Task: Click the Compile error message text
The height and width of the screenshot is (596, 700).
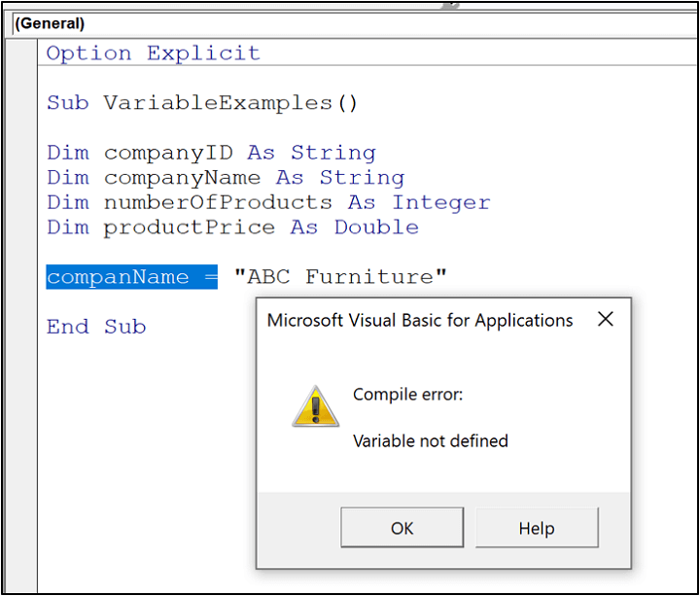Action: (407, 394)
